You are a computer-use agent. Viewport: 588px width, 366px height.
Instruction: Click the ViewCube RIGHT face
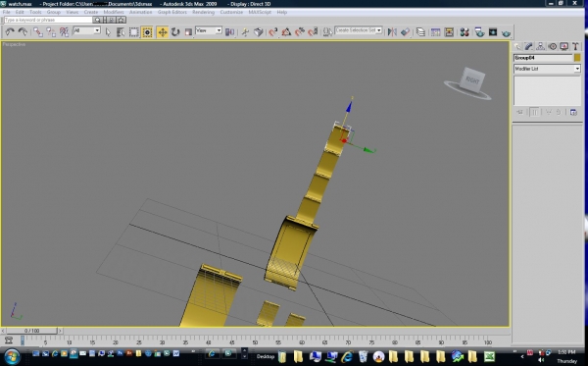472,79
